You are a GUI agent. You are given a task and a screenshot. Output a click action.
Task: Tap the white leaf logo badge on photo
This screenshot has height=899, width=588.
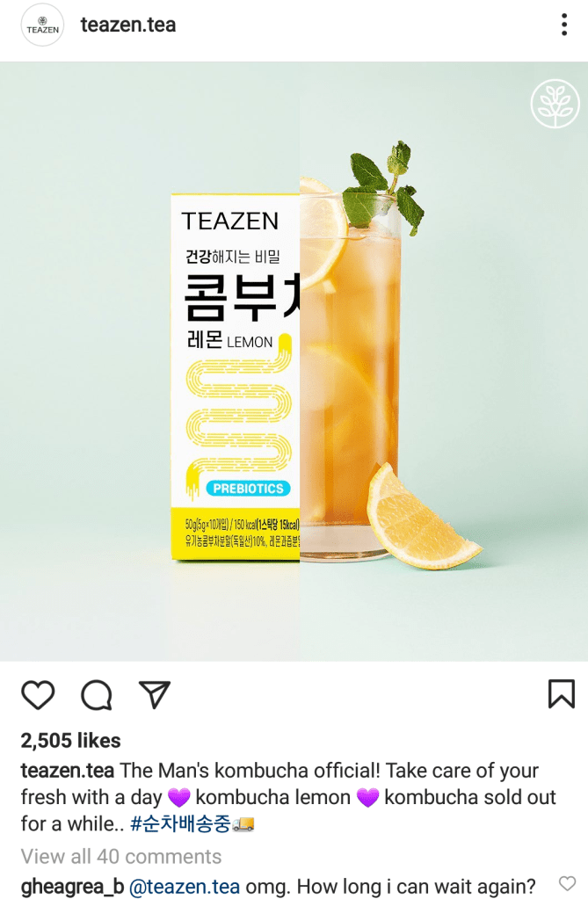(555, 103)
